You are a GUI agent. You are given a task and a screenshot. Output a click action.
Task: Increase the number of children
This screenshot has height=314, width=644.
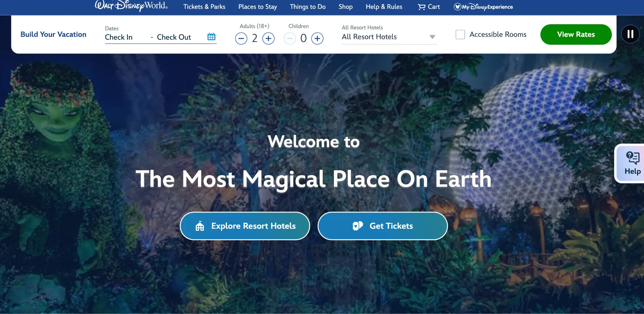tap(317, 38)
